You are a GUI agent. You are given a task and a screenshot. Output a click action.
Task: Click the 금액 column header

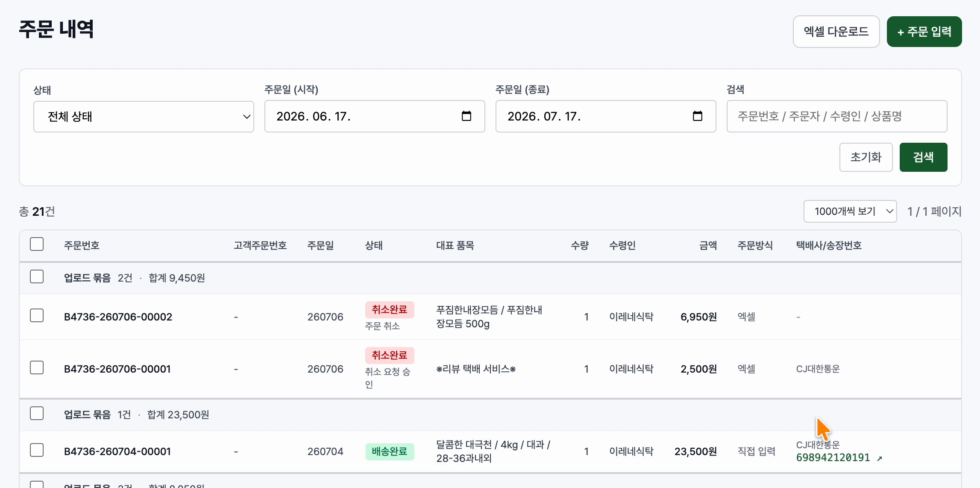tap(708, 245)
